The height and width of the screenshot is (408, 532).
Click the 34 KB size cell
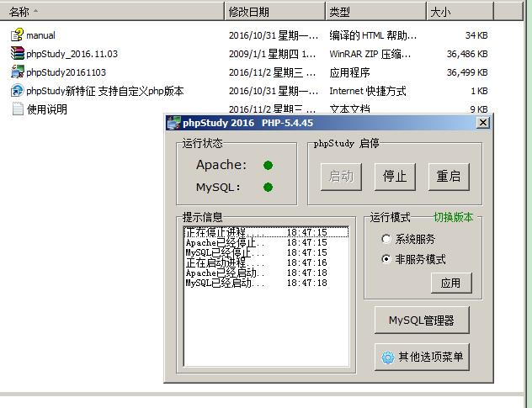point(476,35)
